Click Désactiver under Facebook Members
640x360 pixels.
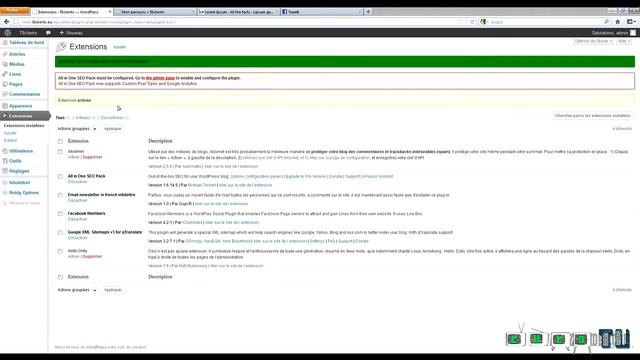(x=78, y=219)
